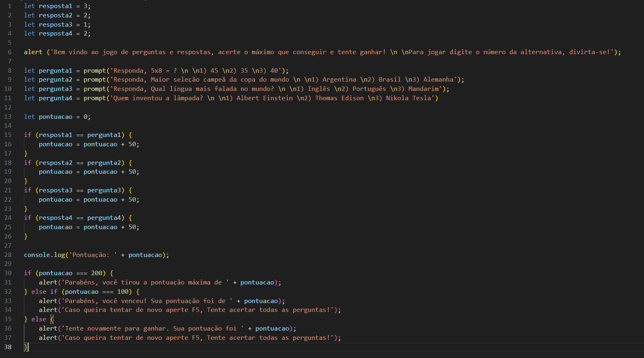
Task: Click the alert keyword on line 6
Action: point(33,52)
